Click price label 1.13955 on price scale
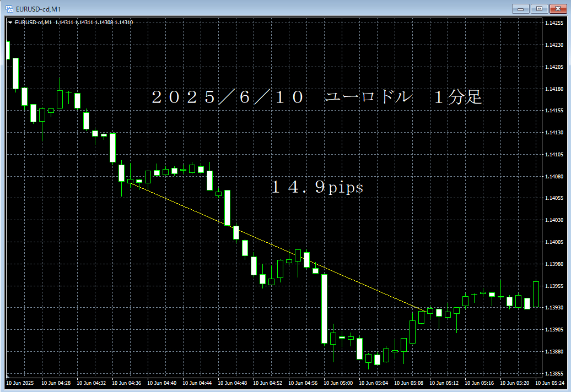571x392 pixels. tap(554, 286)
